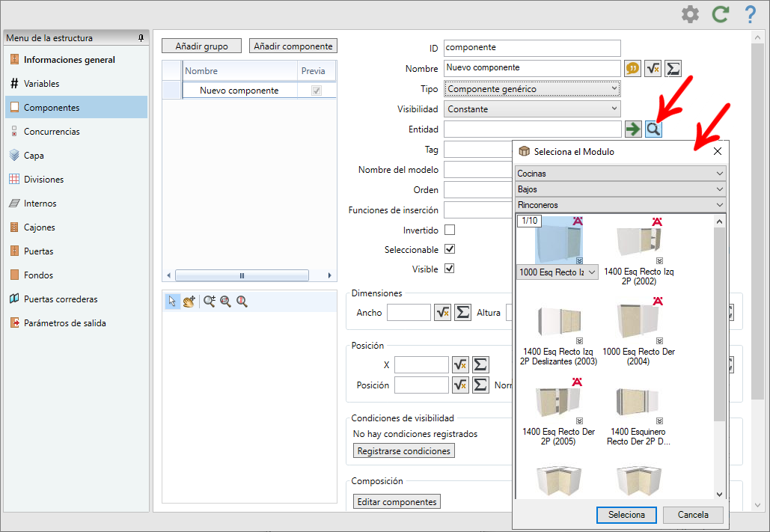Click the green arrow icon next to Entidad
The width and height of the screenshot is (770, 532).
click(x=633, y=129)
